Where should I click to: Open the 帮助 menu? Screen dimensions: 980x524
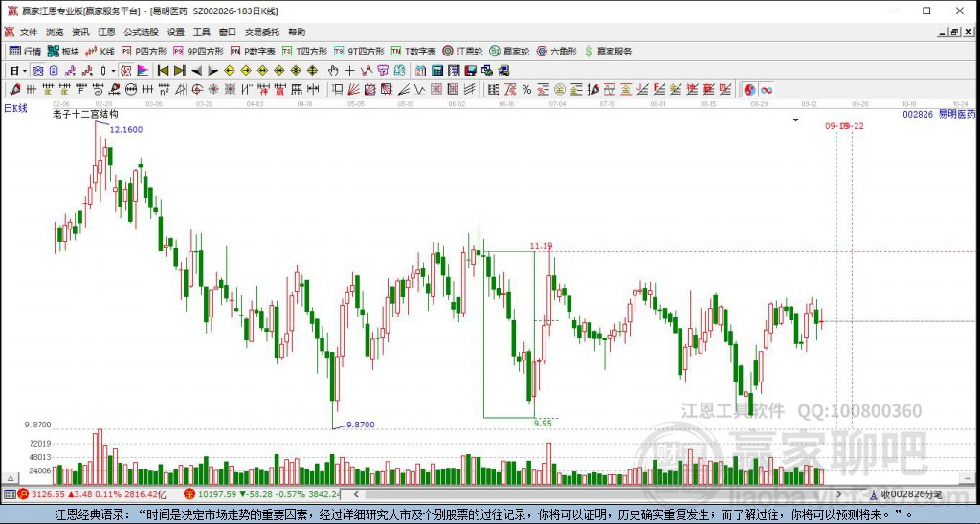pos(297,32)
